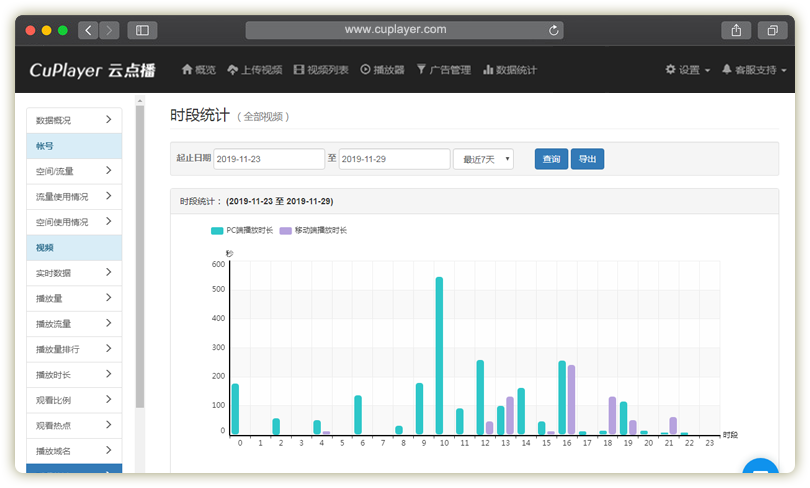Viewport: 810px width, 488px height.
Task: Click the 查询 query button
Action: pos(551,159)
